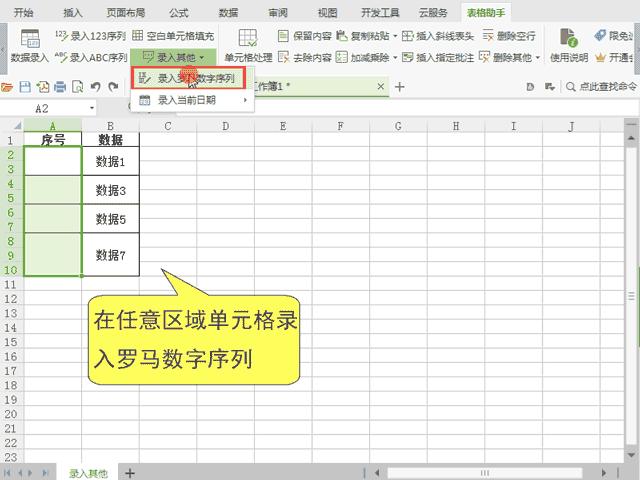This screenshot has height=480, width=640.
Task: Open the name box A2 dropdown arrow
Action: point(92,109)
